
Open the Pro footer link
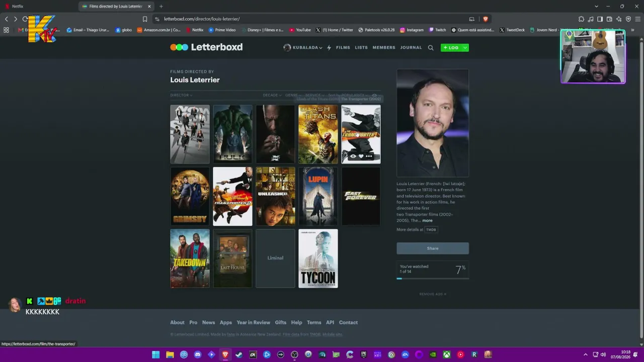click(x=193, y=323)
